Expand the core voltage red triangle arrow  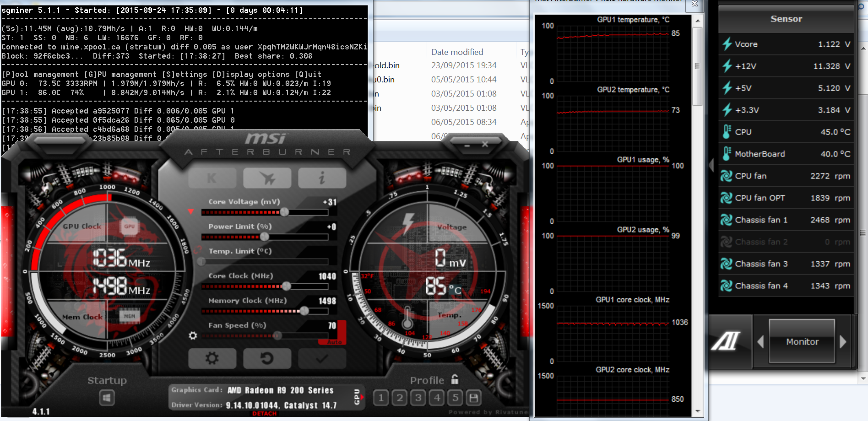[191, 211]
